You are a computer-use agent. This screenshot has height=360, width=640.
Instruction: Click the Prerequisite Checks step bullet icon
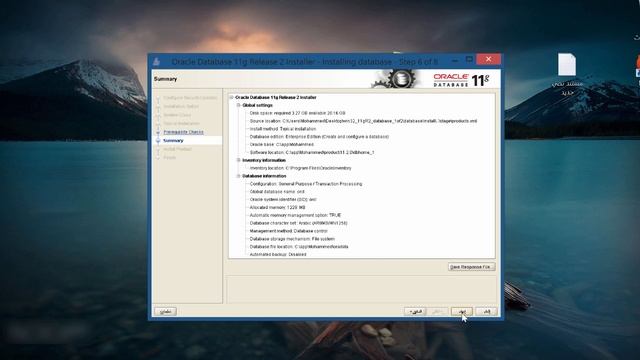158,132
